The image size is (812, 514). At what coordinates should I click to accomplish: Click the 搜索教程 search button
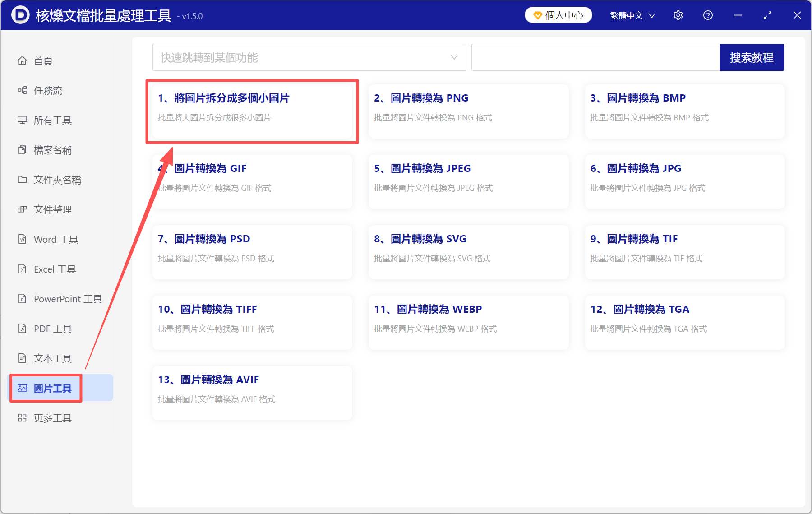[x=752, y=57]
